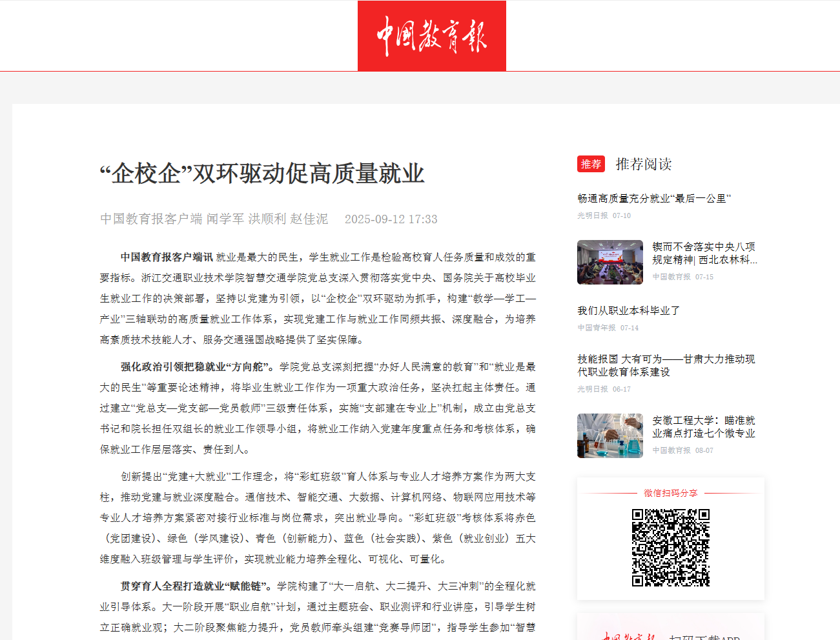This screenshot has width=840, height=640.
Task: Click the 微信扫码分享 label
Action: [x=670, y=493]
